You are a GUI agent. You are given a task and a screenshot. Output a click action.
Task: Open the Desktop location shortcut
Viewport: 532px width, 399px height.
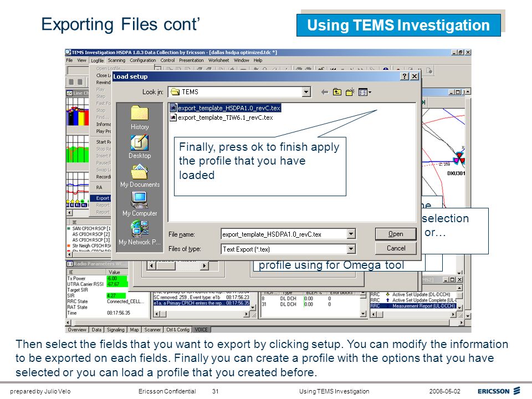tap(140, 146)
